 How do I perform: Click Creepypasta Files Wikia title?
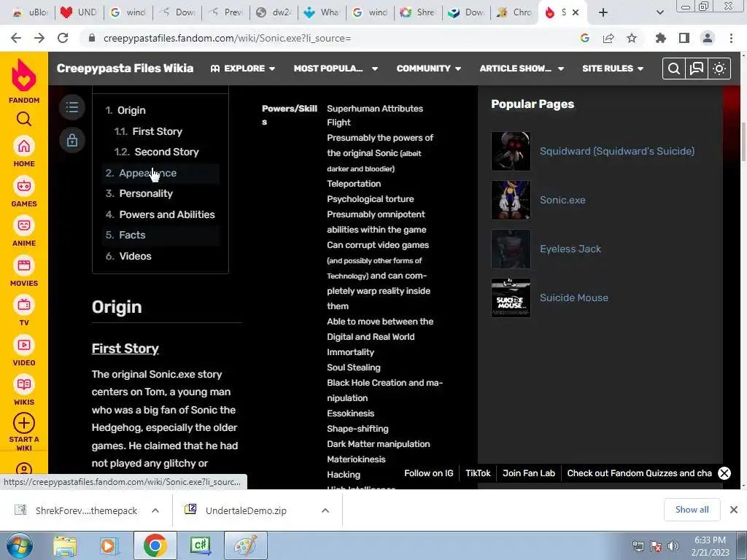[x=125, y=68]
